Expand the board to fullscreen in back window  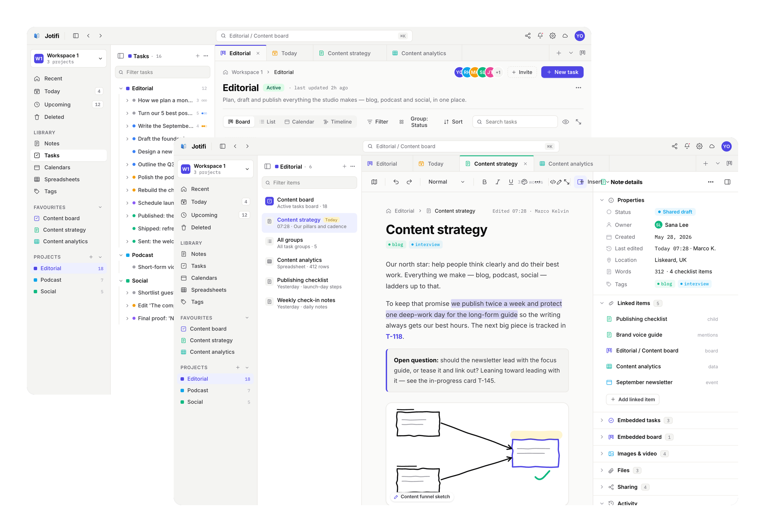[x=578, y=122]
